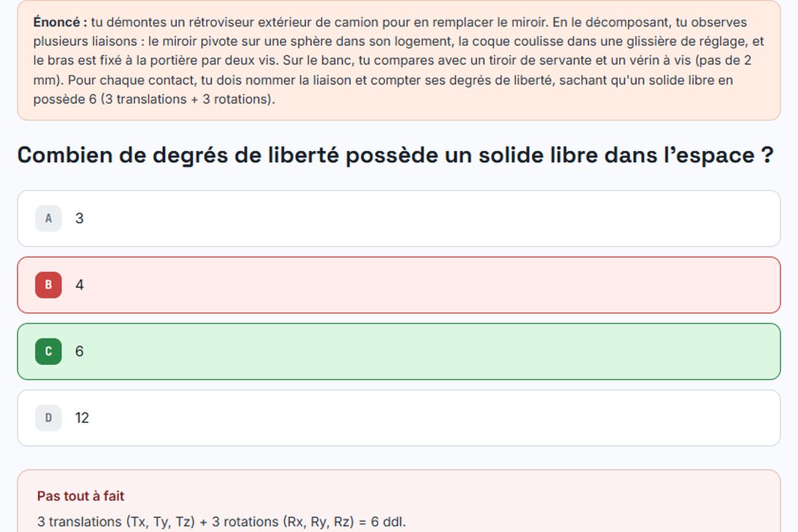
Task: Select answer option A with value 3
Action: pos(398,219)
